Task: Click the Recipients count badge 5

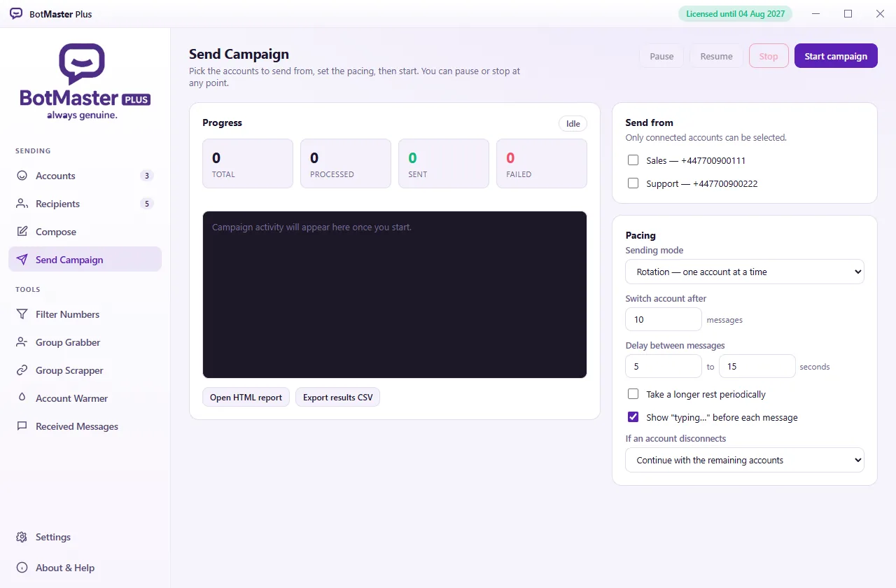Action: [x=146, y=204]
